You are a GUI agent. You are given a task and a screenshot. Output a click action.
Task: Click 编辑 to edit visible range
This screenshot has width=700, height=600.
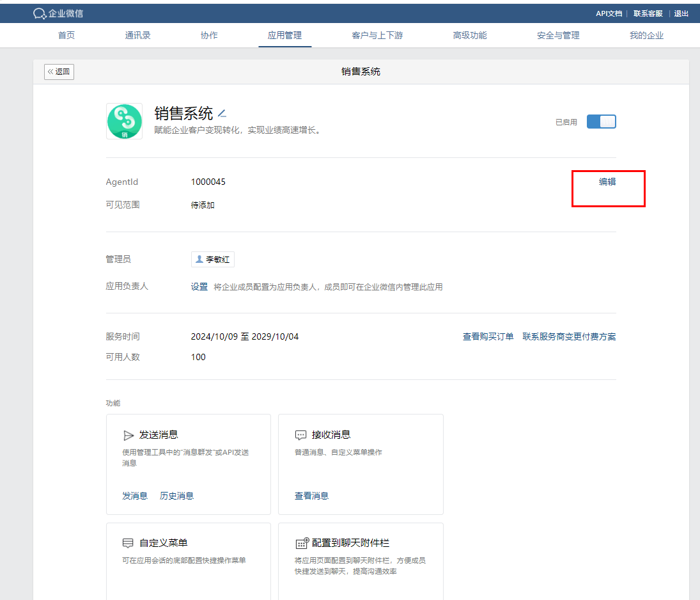tap(607, 182)
